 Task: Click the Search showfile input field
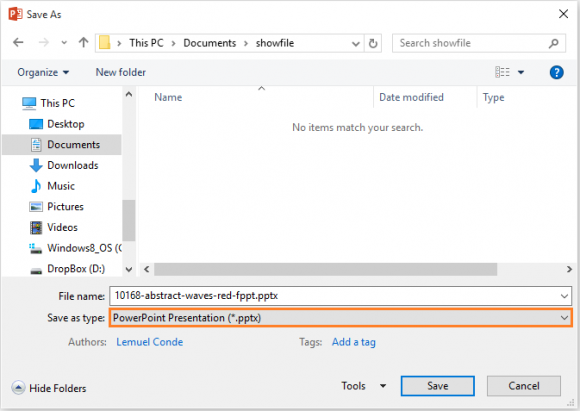click(472, 43)
